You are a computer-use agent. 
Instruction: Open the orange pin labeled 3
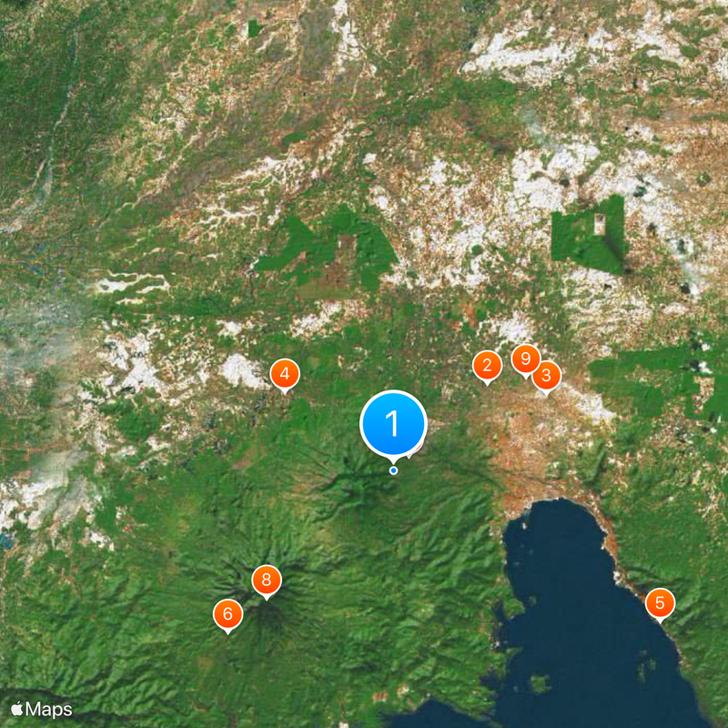pos(546,375)
